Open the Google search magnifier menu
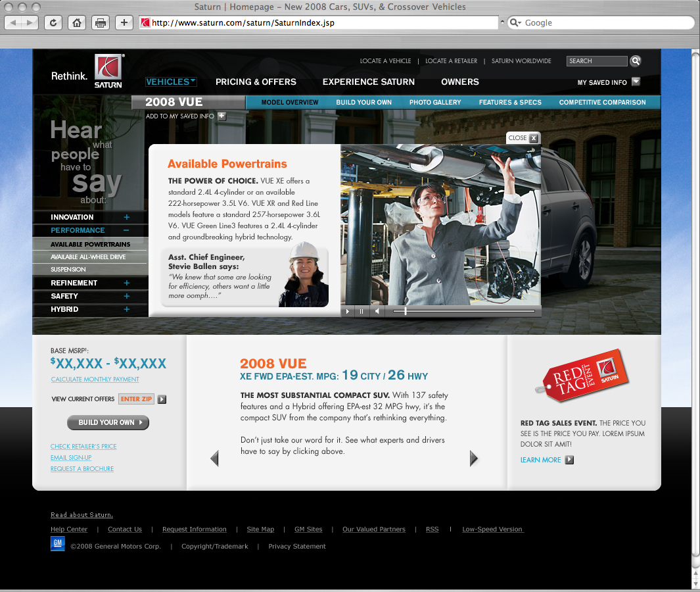Viewport: 700px width, 592px height. [x=515, y=23]
